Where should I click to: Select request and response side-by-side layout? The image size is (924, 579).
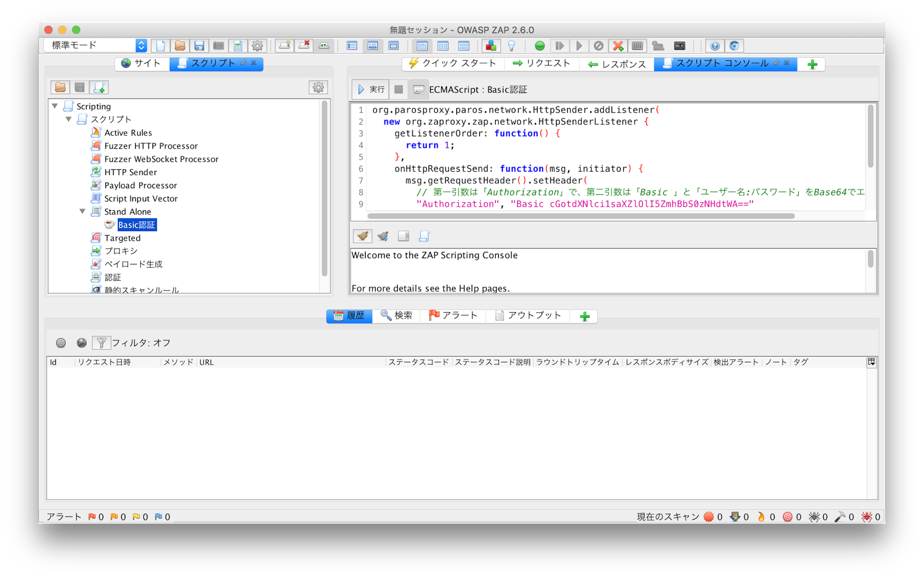(x=443, y=46)
